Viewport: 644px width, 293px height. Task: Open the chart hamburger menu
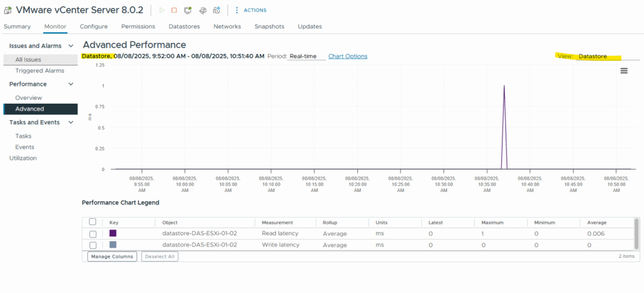point(624,70)
